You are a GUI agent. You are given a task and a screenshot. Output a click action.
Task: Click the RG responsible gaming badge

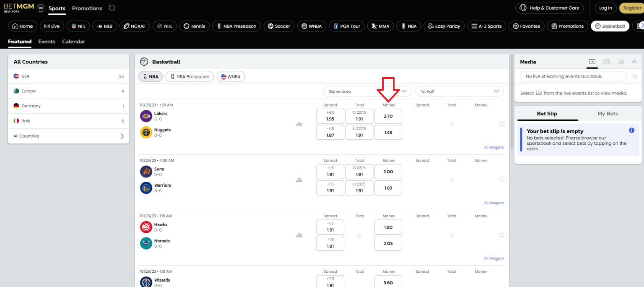(x=41, y=8)
